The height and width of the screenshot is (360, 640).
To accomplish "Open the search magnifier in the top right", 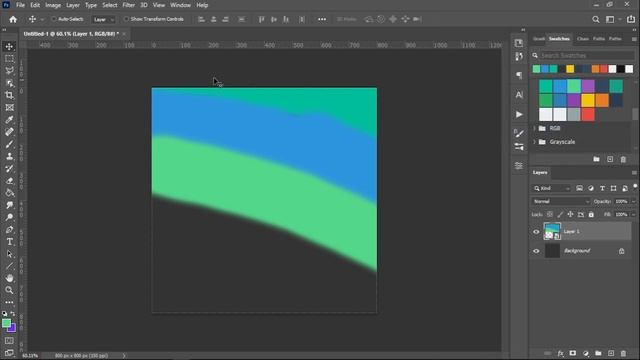I will 596,19.
